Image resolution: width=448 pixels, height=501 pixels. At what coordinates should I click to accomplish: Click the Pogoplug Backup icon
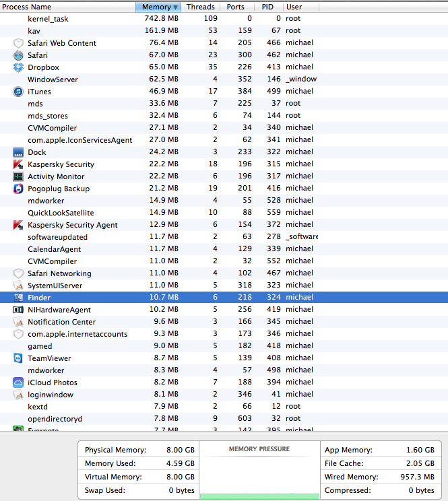click(18, 189)
